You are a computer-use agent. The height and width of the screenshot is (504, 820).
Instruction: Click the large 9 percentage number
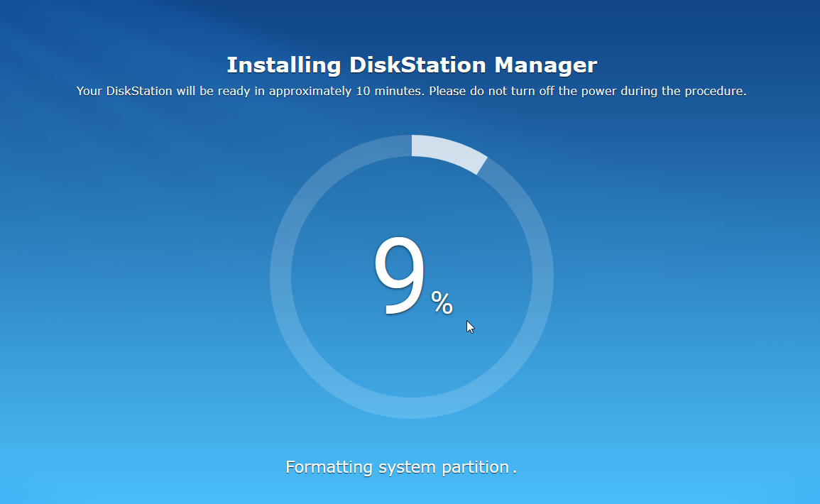(399, 277)
